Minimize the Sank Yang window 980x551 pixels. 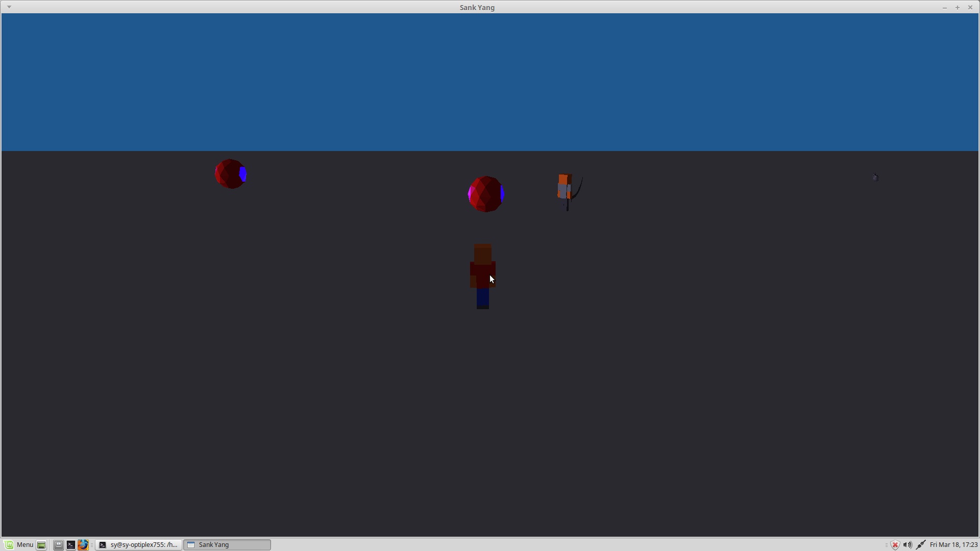click(x=944, y=8)
